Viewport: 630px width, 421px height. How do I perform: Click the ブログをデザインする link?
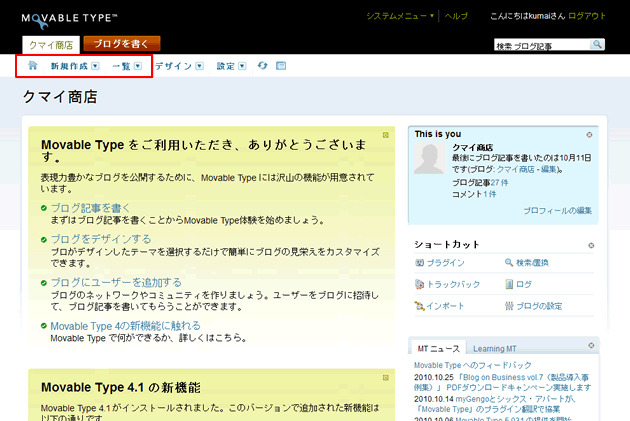(x=101, y=239)
